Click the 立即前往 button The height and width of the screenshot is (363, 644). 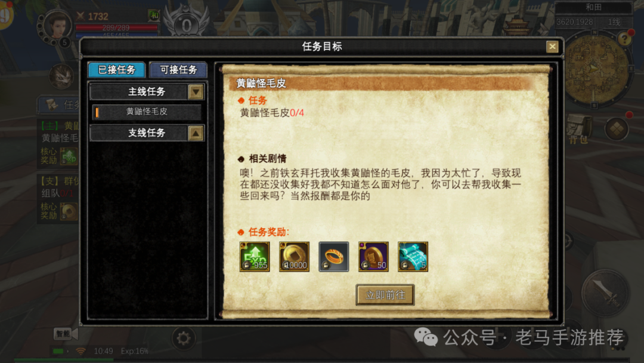point(385,295)
